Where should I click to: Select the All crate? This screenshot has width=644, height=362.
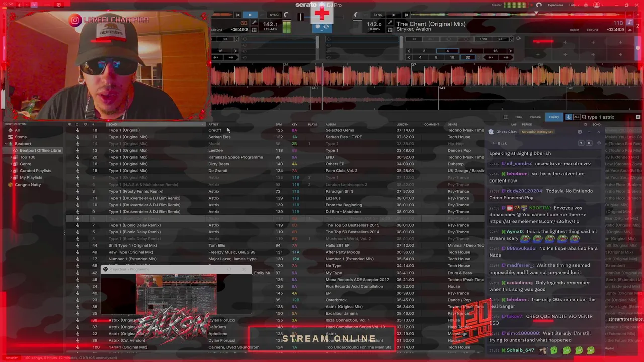pyautogui.click(x=17, y=130)
